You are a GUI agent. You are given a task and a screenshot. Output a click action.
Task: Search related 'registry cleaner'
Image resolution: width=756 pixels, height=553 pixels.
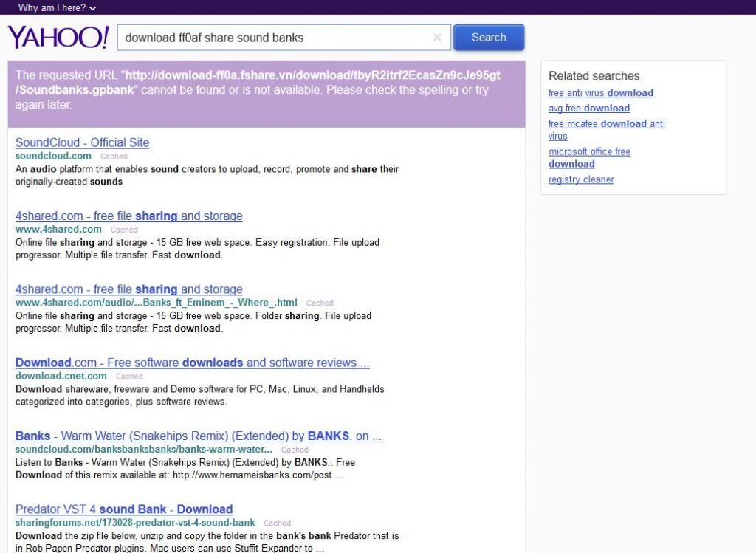[x=581, y=179]
